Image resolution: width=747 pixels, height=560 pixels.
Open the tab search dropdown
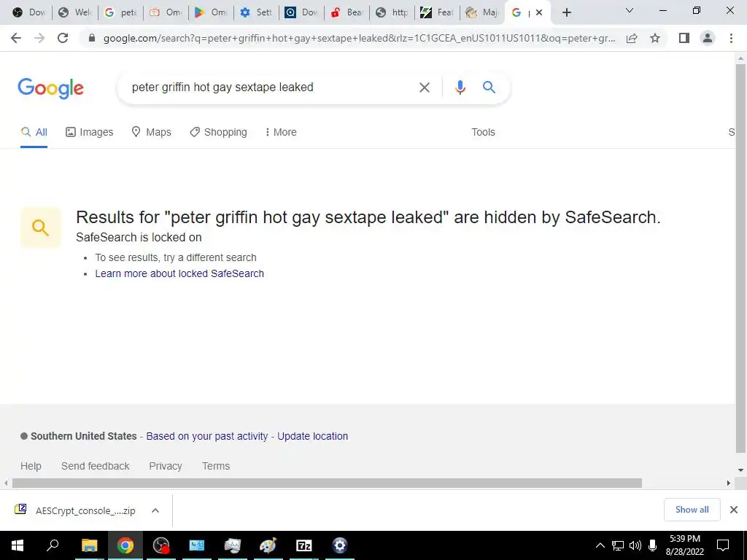tap(630, 10)
